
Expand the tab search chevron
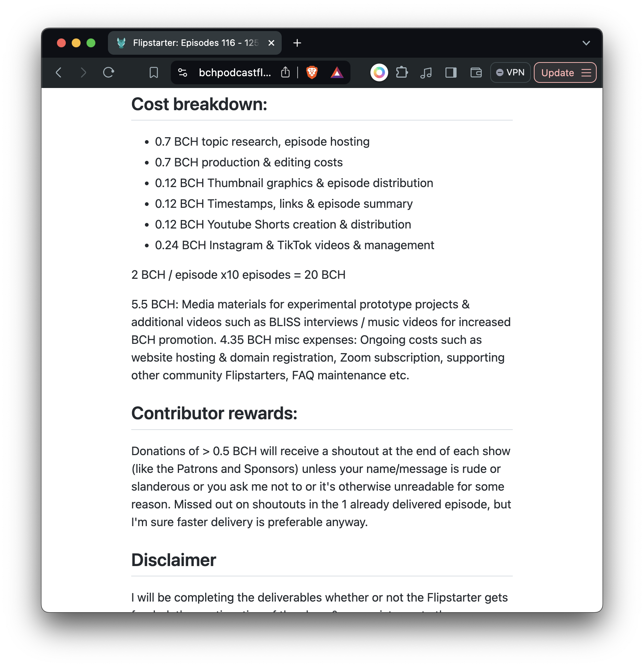[586, 43]
